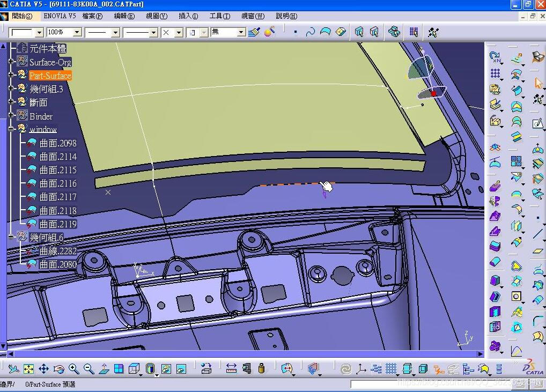Toggle the Curve selection filter
Screen dimensions: 546x392
310,32
